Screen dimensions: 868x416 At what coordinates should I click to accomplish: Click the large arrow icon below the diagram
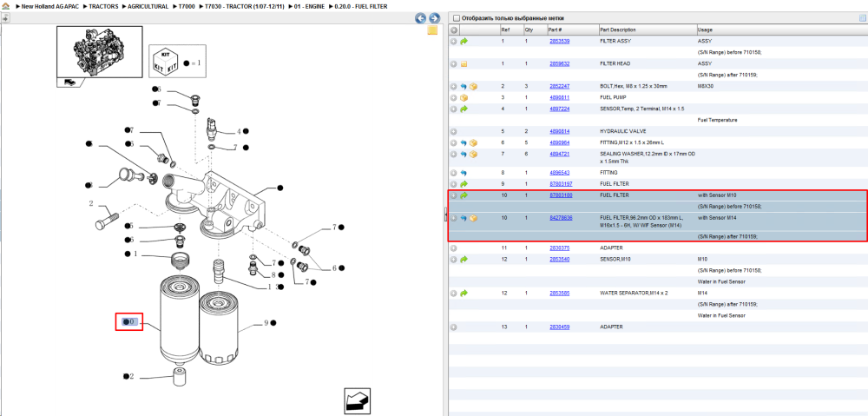(x=357, y=400)
